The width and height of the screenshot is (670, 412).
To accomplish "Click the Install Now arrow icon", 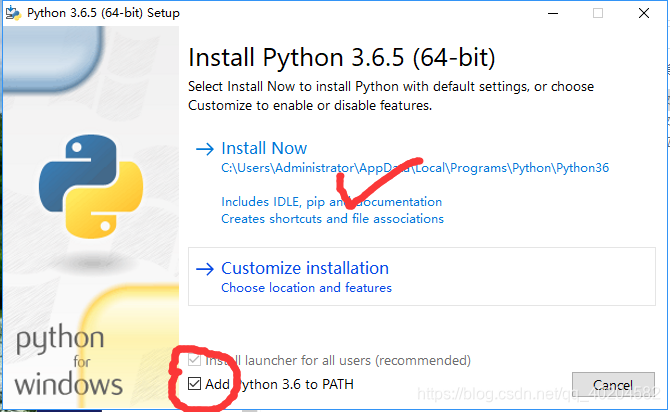I will (x=205, y=149).
